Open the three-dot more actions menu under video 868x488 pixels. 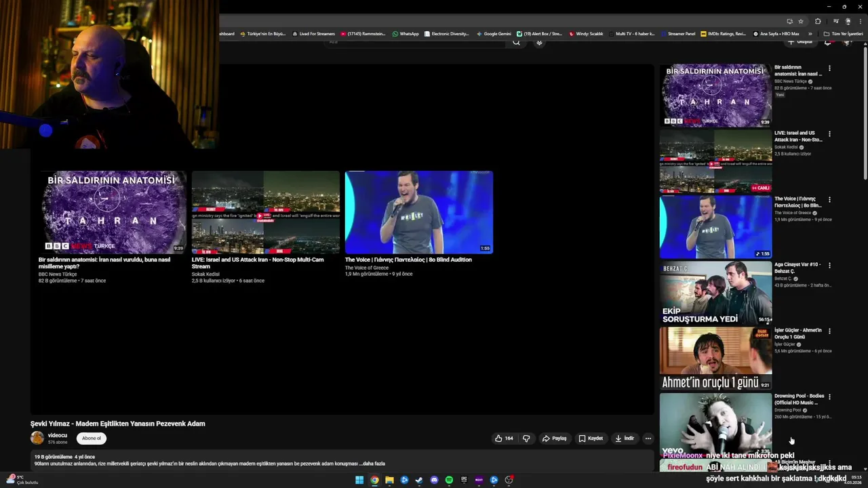pos(648,439)
